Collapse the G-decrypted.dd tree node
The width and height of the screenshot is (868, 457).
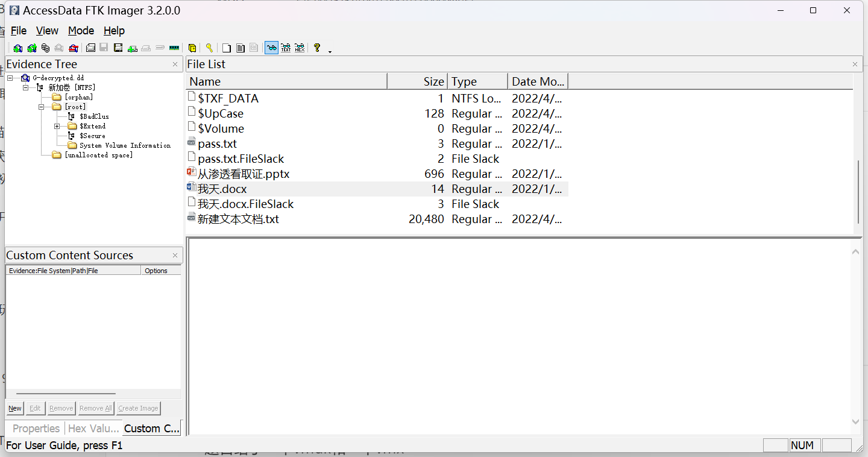click(x=10, y=78)
